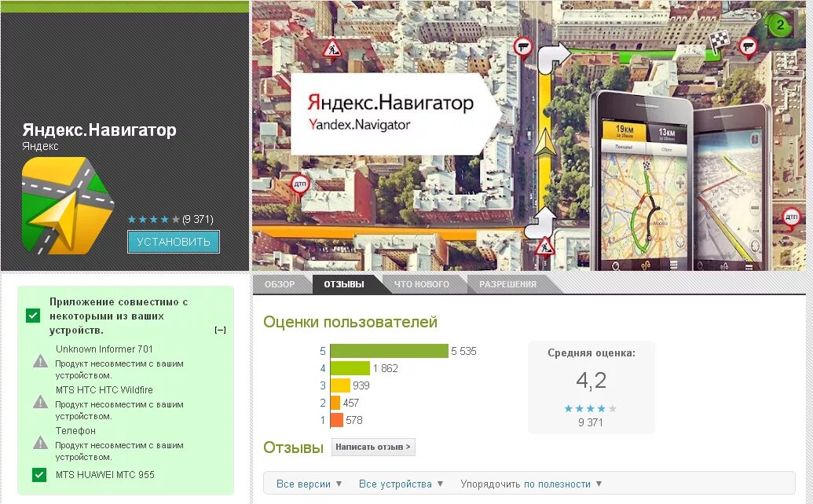
Task: Click the Написать отзыв button
Action: coord(373,447)
